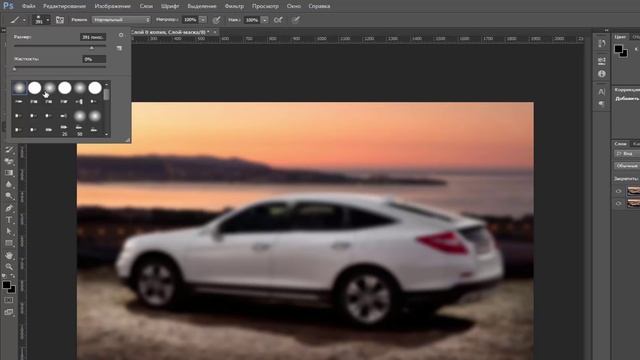Image resolution: width=640 pixels, height=360 pixels.
Task: Click the brush size 391 input field
Action: [93, 37]
